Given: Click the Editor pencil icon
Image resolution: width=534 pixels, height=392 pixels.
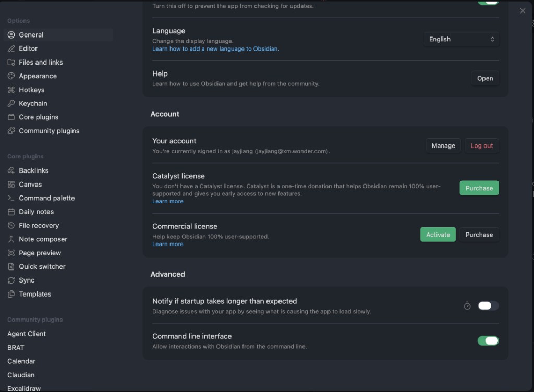Looking at the screenshot, I should coord(11,48).
